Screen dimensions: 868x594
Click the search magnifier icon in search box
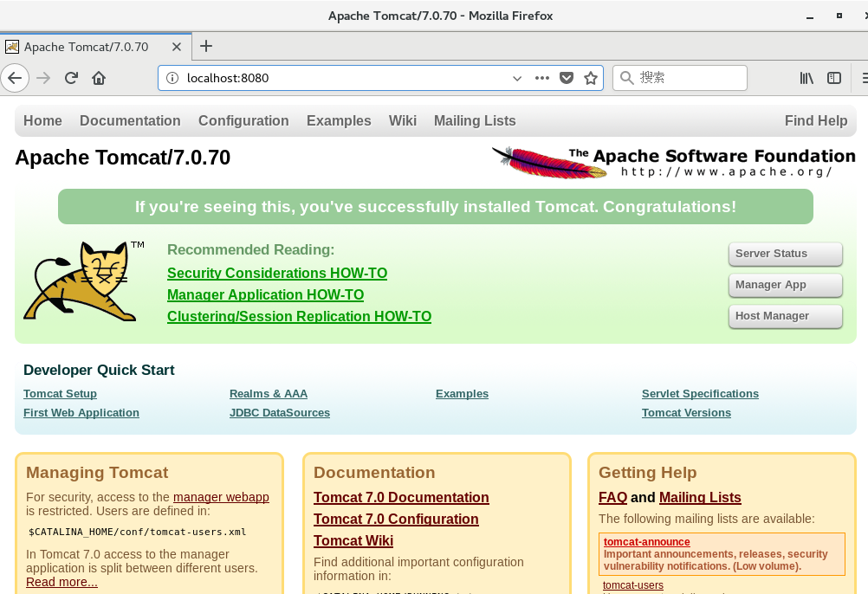tap(626, 78)
